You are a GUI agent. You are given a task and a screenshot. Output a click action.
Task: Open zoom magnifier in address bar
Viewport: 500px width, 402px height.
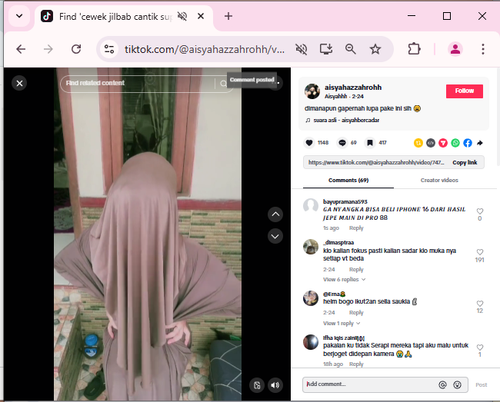tap(350, 49)
